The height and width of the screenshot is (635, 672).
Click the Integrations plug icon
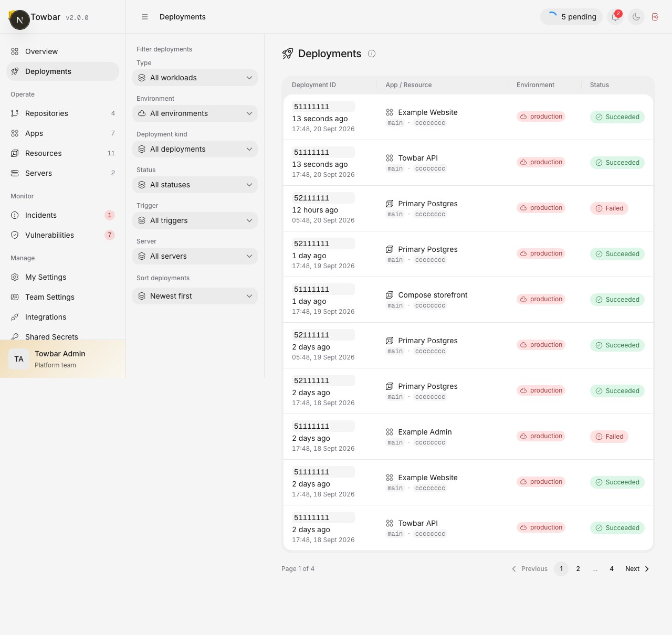point(15,317)
